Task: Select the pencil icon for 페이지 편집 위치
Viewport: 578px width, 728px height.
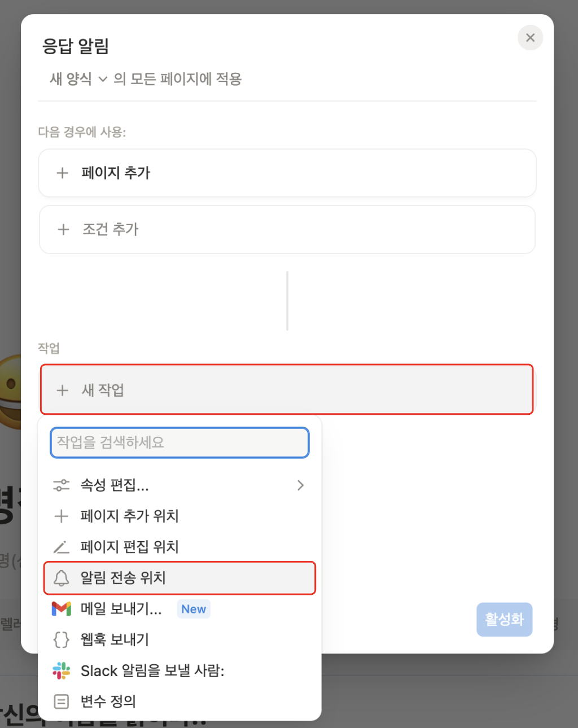Action: (x=60, y=546)
